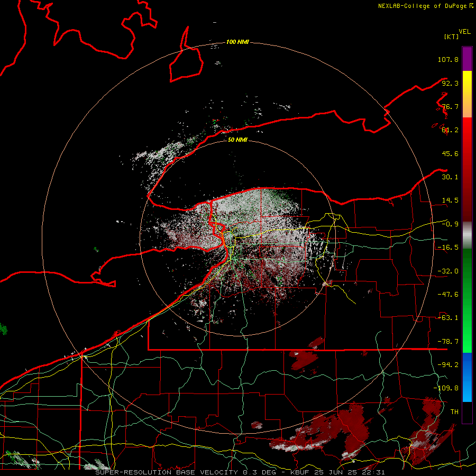476x476 pixels.
Task: Select the 61.2 velocity scale value
Action: (x=450, y=130)
